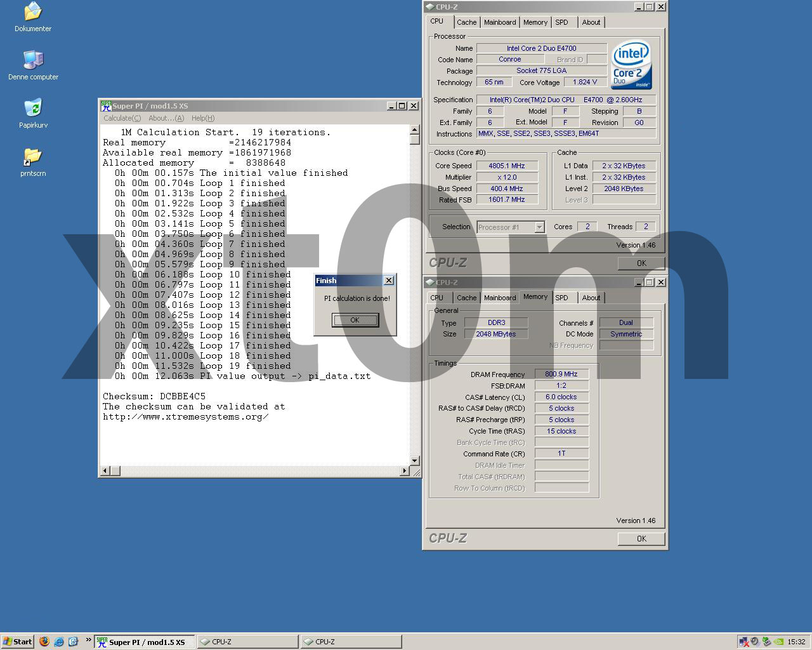The image size is (812, 650).
Task: Click the DRAM Frequency 800.9 MHz value
Action: 561,374
